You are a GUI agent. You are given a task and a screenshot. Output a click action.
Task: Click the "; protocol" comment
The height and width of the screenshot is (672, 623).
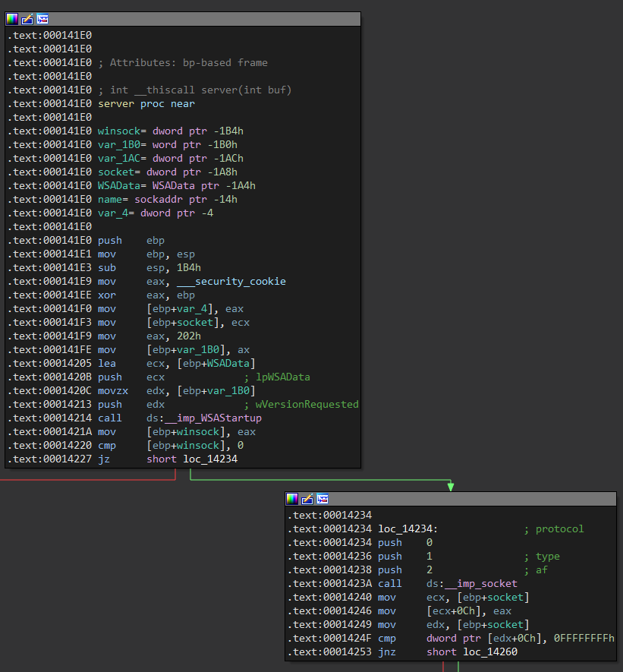point(554,528)
